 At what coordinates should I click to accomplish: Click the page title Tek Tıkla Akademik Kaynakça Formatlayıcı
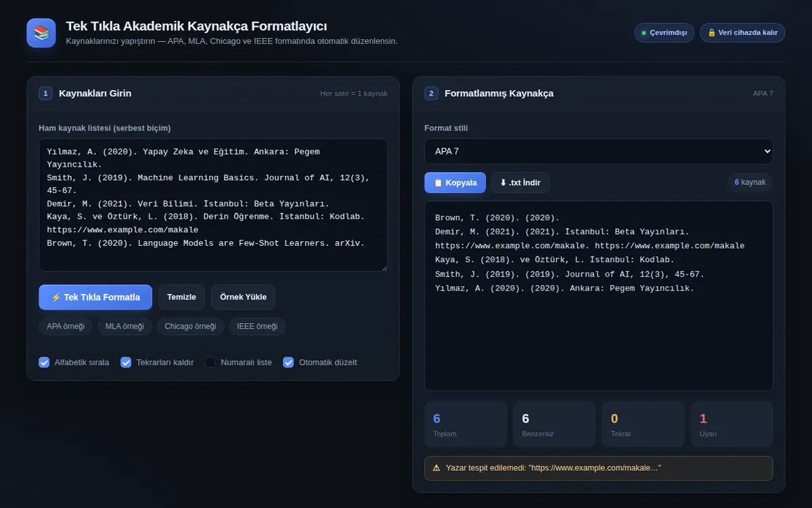[196, 26]
